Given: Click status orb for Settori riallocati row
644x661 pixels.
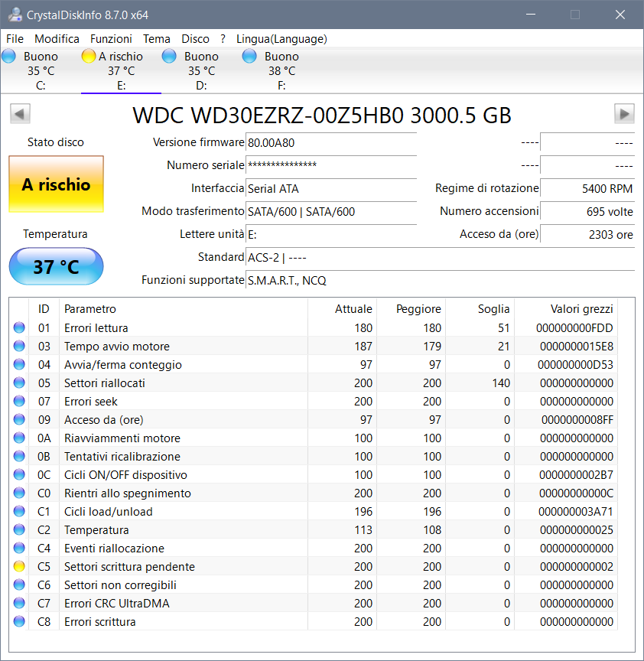Looking at the screenshot, I should (19, 383).
